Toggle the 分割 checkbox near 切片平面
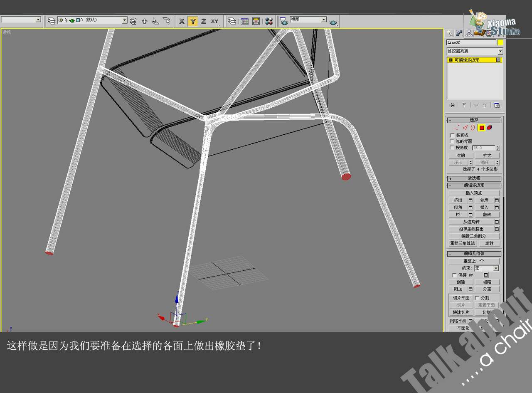This screenshot has width=532, height=393. pos(477,298)
